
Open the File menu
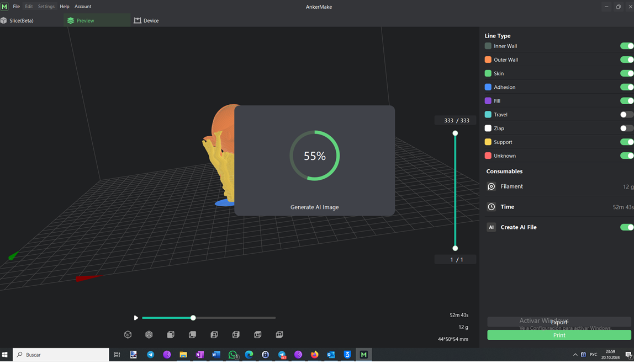pyautogui.click(x=16, y=6)
